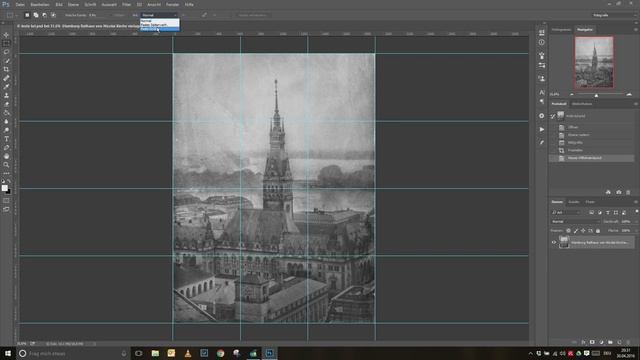Switch to the Histogramm tab
Viewport: 640px width, 360px height.
point(561,29)
